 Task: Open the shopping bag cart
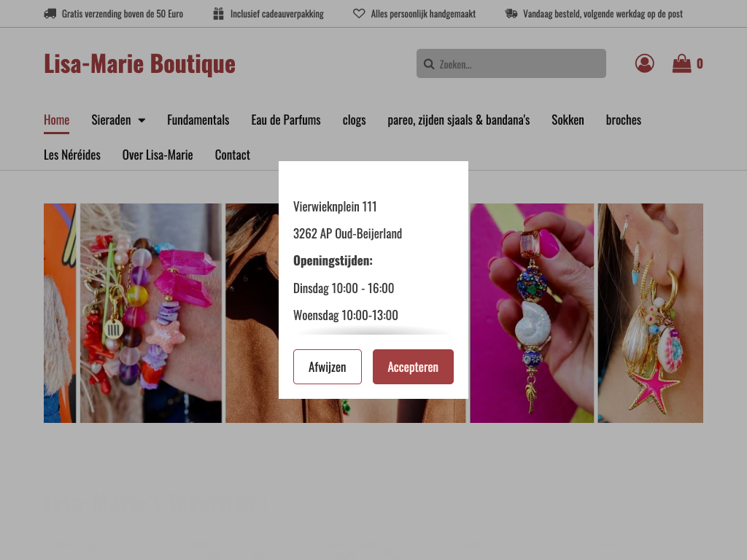[681, 63]
